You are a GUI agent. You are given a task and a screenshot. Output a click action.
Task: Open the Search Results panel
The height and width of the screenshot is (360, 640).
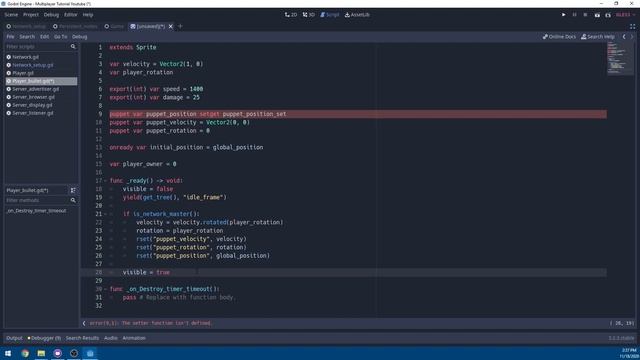click(82, 338)
